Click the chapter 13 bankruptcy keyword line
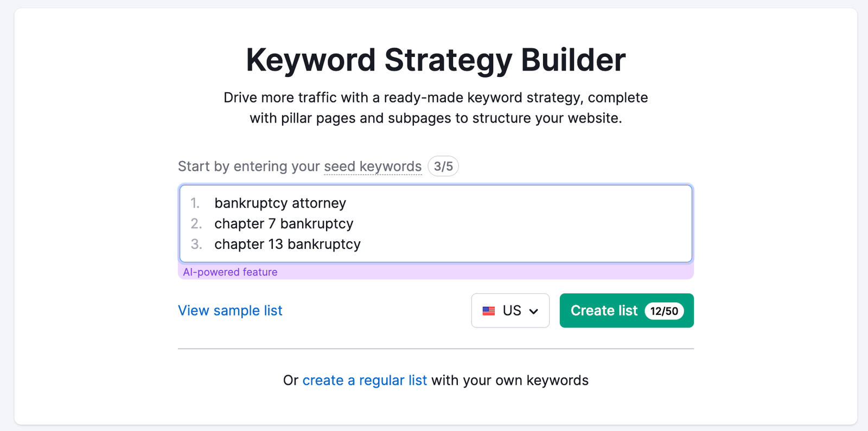 click(x=288, y=245)
